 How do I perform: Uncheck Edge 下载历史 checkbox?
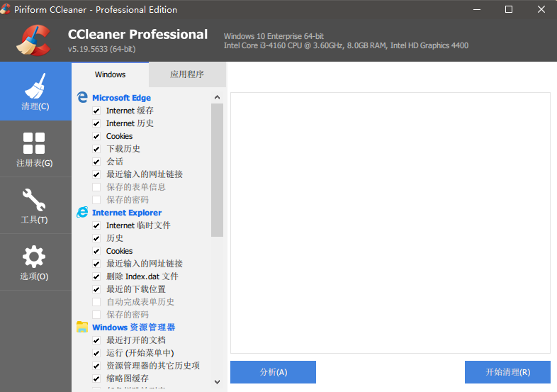(x=96, y=149)
